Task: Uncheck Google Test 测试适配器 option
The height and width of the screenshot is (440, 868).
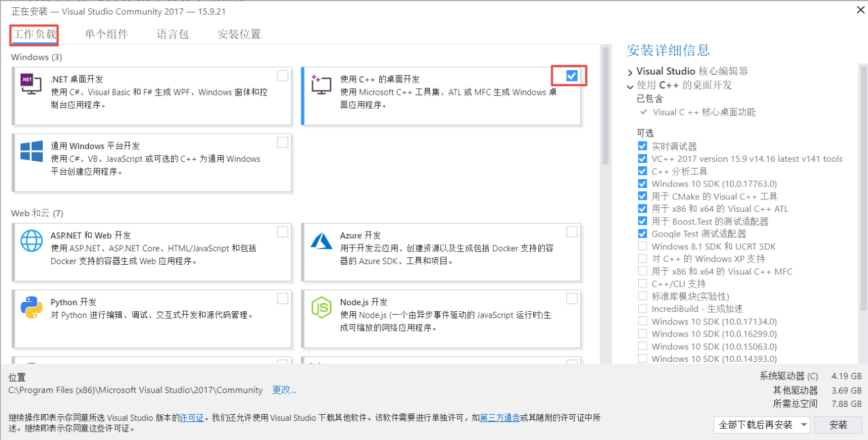Action: coord(642,233)
